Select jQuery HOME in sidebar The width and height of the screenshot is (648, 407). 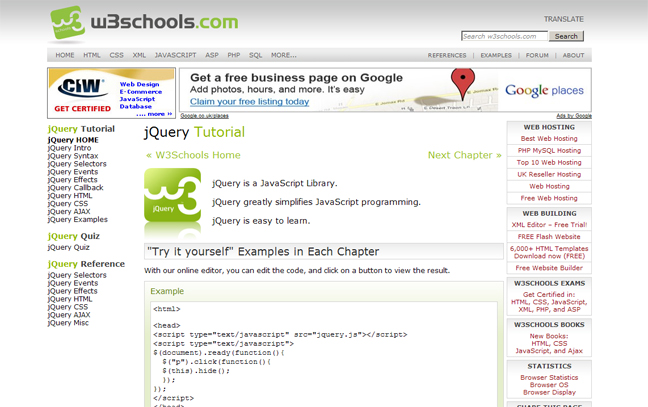[73, 140]
